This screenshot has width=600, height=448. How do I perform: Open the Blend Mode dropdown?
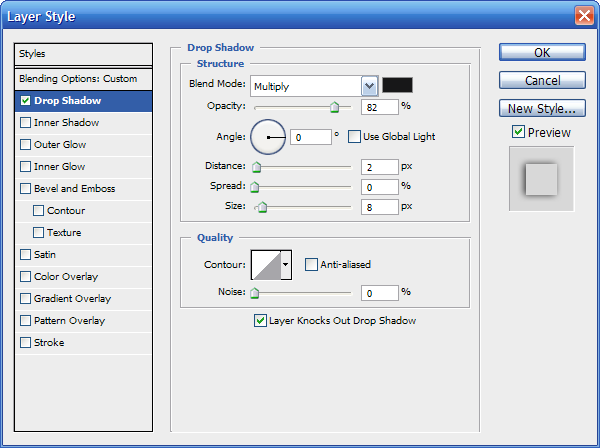[x=369, y=86]
